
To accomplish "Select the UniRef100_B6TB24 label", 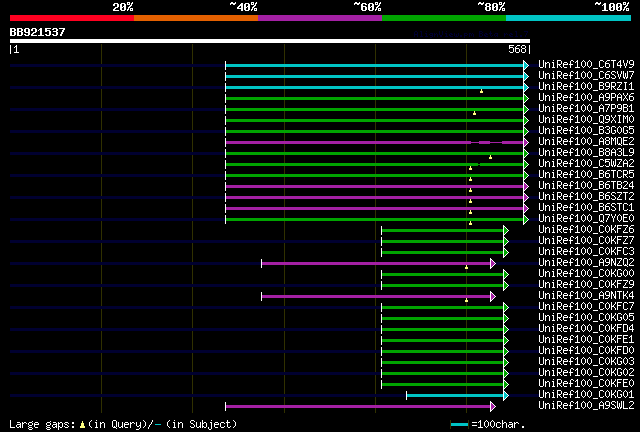I will click(586, 186).
